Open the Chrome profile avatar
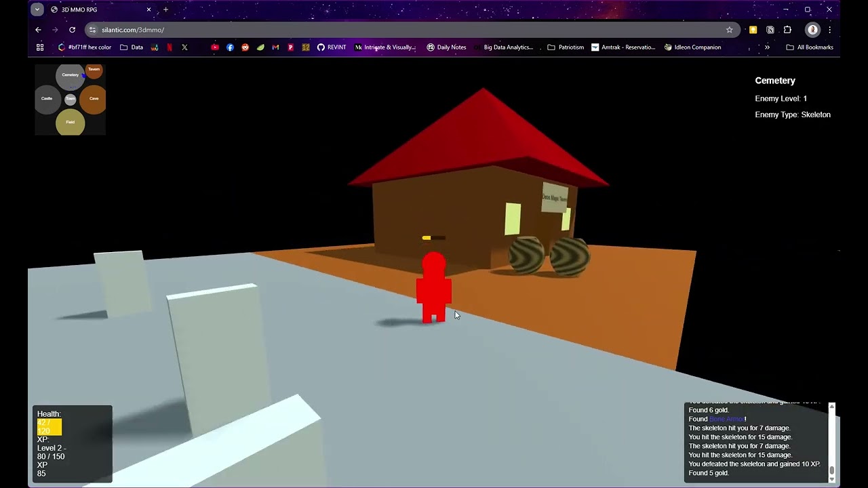 [x=812, y=30]
